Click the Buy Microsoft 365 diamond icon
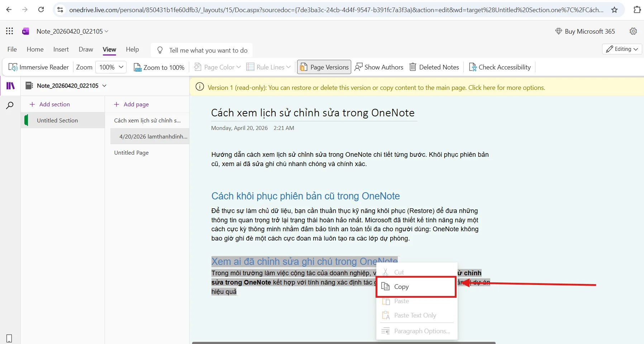 [x=558, y=31]
